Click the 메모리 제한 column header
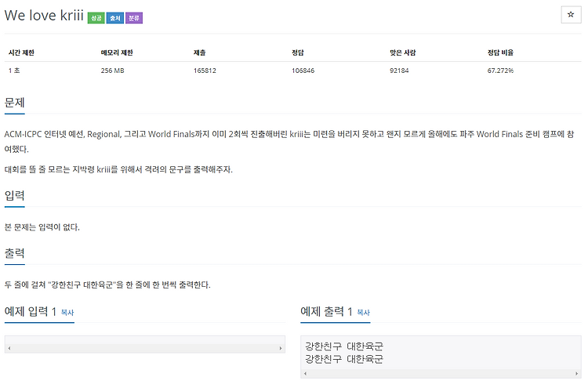588x388 pixels. tap(117, 53)
